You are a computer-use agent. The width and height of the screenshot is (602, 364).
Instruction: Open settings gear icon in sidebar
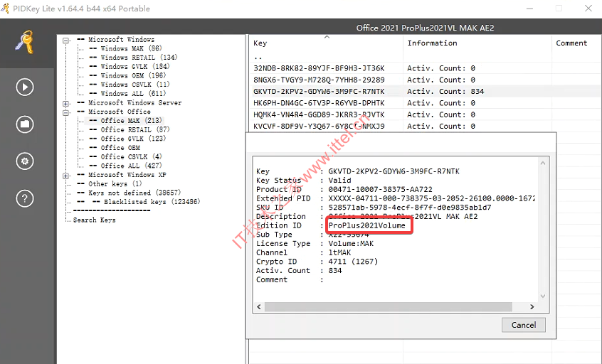pyautogui.click(x=25, y=161)
